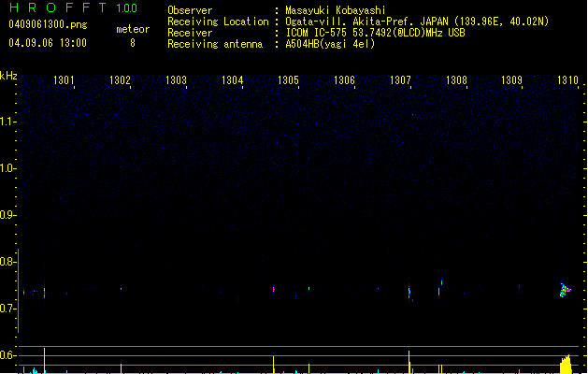This screenshot has width=588, height=374.
Task: Click the 1304 time axis label
Action: [232, 79]
